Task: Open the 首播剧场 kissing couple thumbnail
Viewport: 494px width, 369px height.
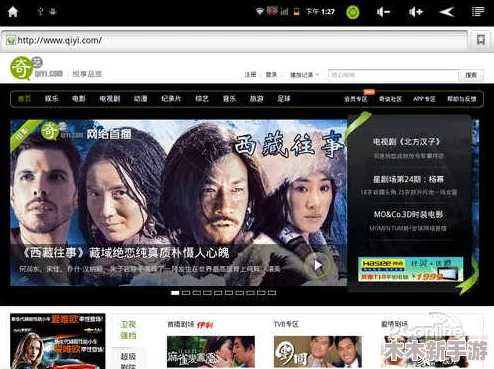Action: coord(211,352)
